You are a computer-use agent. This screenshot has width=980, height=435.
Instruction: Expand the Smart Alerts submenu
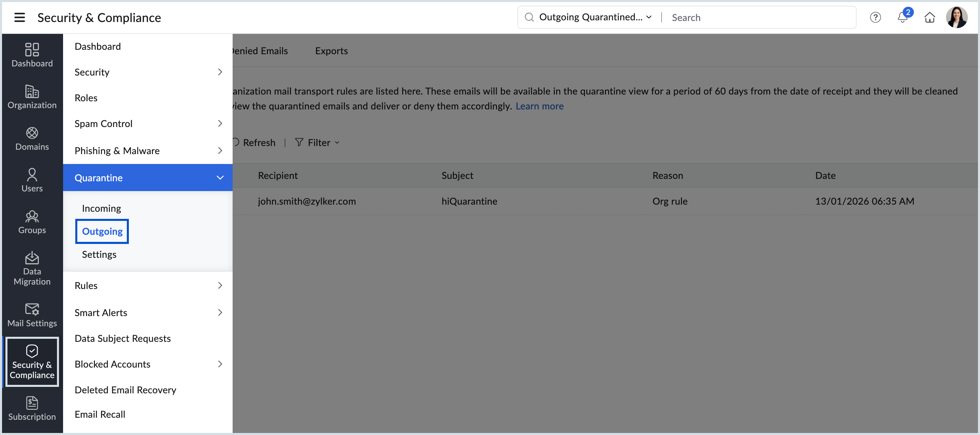[x=220, y=313]
